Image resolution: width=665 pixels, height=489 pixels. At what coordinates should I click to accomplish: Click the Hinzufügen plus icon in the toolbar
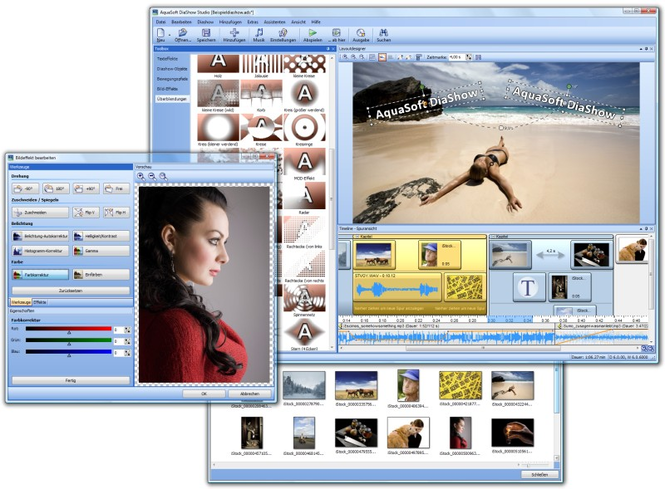tap(234, 33)
